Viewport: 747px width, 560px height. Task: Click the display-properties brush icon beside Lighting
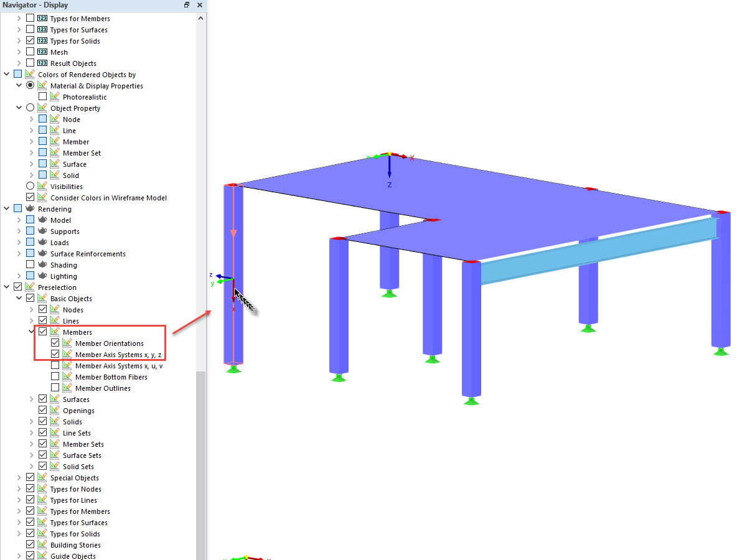[x=42, y=276]
